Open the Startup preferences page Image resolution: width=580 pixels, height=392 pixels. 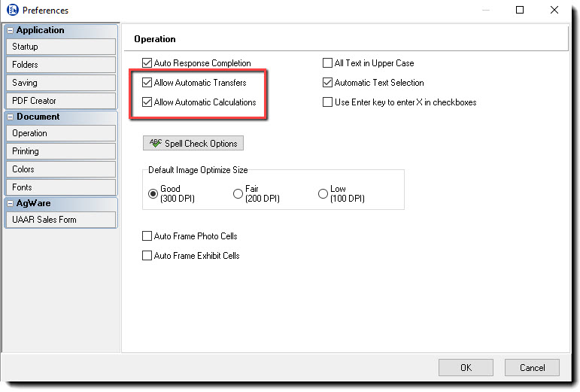60,47
